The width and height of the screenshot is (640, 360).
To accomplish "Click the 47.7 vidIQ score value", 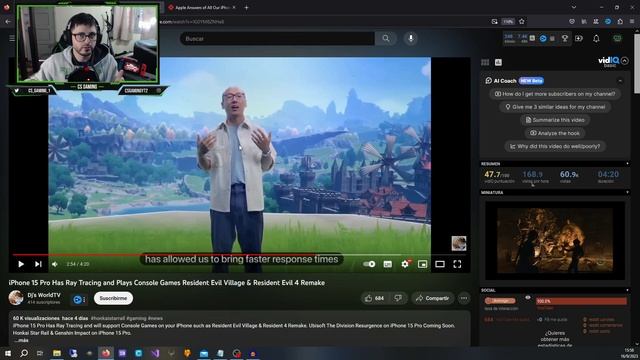I will (492, 174).
